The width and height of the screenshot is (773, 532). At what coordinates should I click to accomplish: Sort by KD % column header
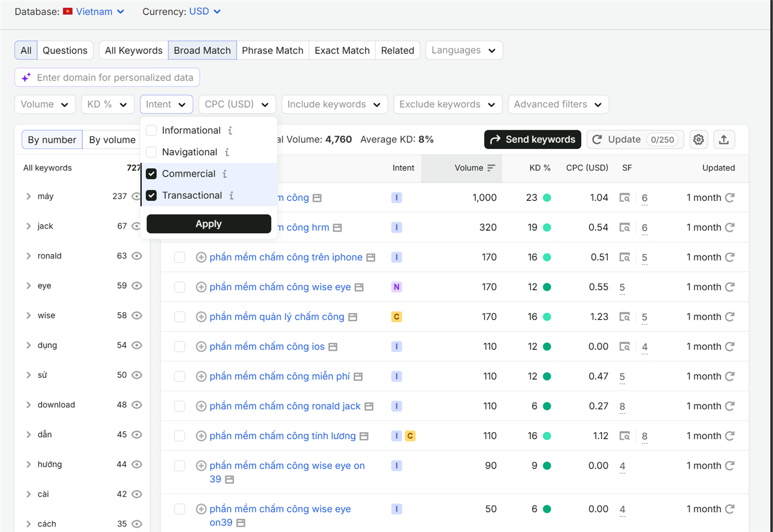click(540, 168)
